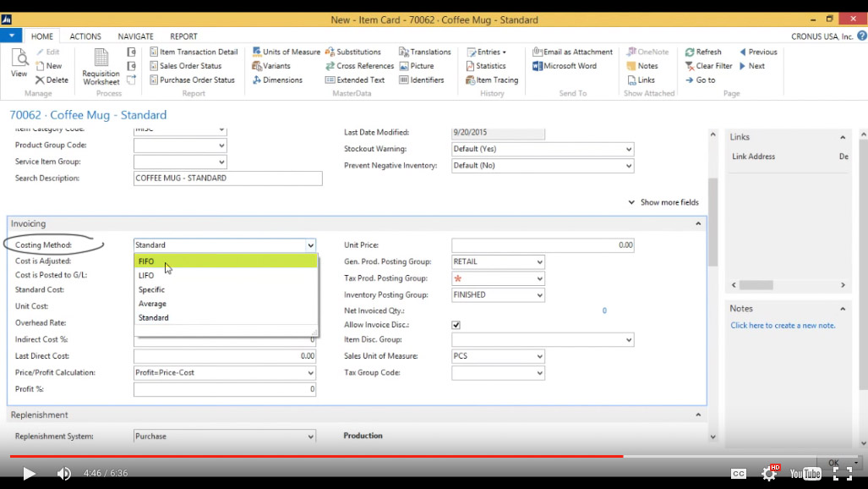The width and height of the screenshot is (868, 489).
Task: Open the video settings gear
Action: click(769, 473)
